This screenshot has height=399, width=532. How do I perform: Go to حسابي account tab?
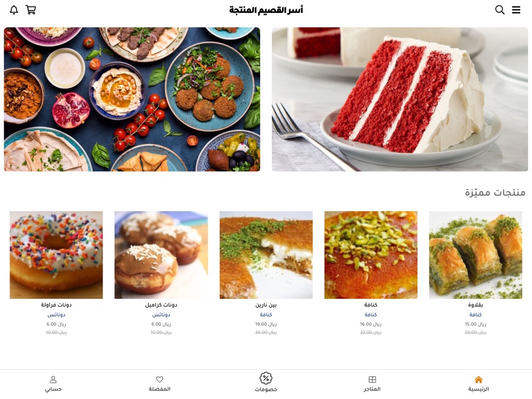coord(53,384)
